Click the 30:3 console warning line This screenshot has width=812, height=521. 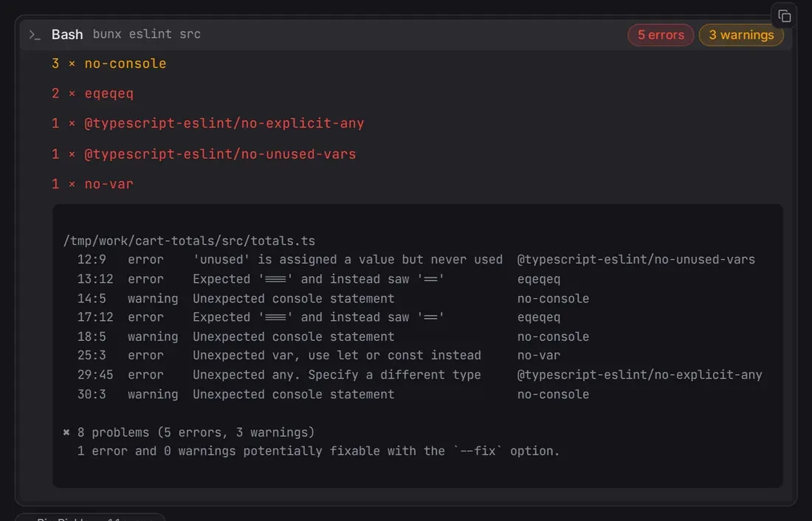point(333,395)
